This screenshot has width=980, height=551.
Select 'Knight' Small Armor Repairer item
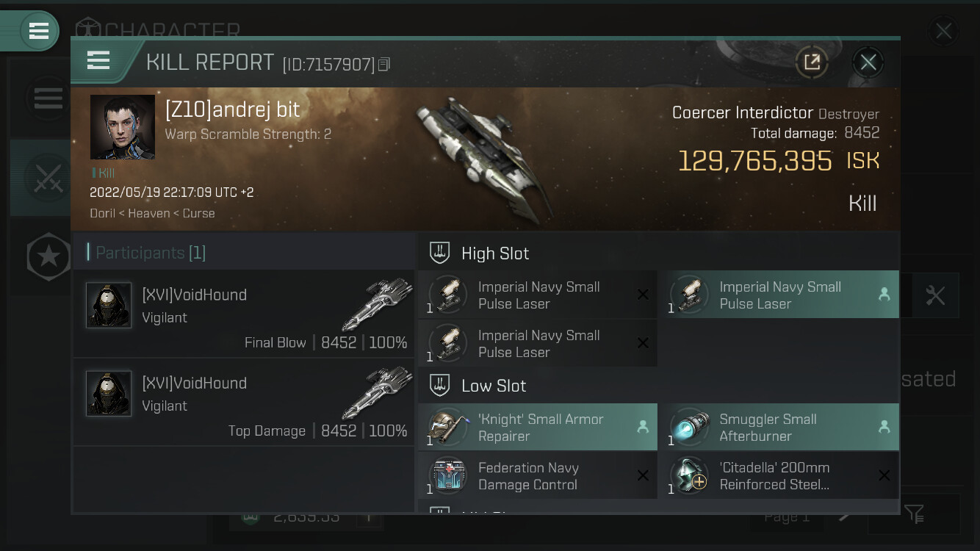click(x=538, y=428)
